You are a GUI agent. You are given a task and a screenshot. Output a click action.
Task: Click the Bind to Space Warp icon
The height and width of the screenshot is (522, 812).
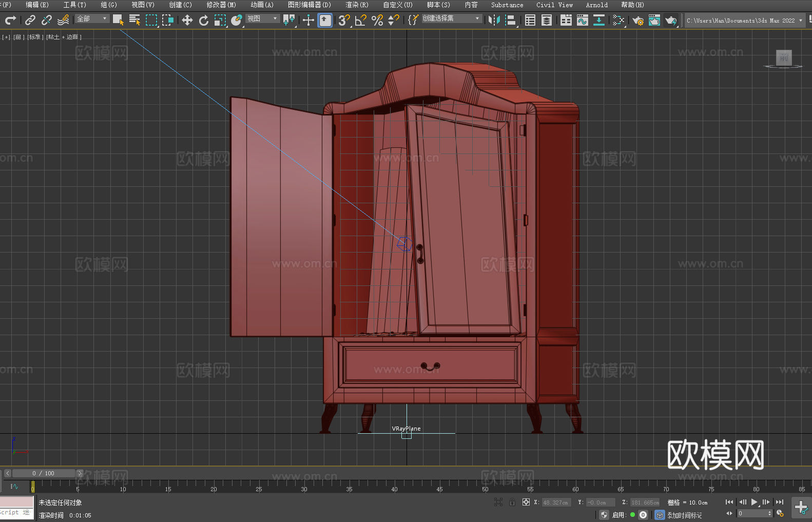click(x=63, y=20)
